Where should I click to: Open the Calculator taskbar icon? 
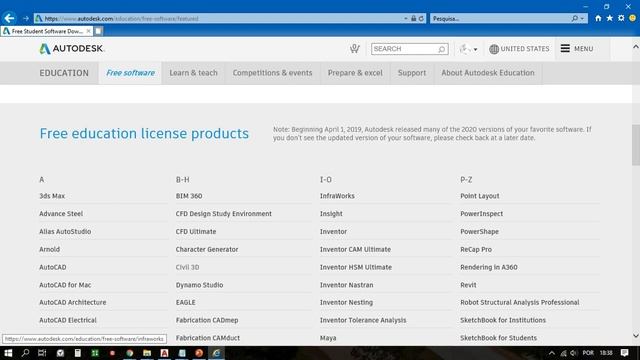(x=78, y=353)
